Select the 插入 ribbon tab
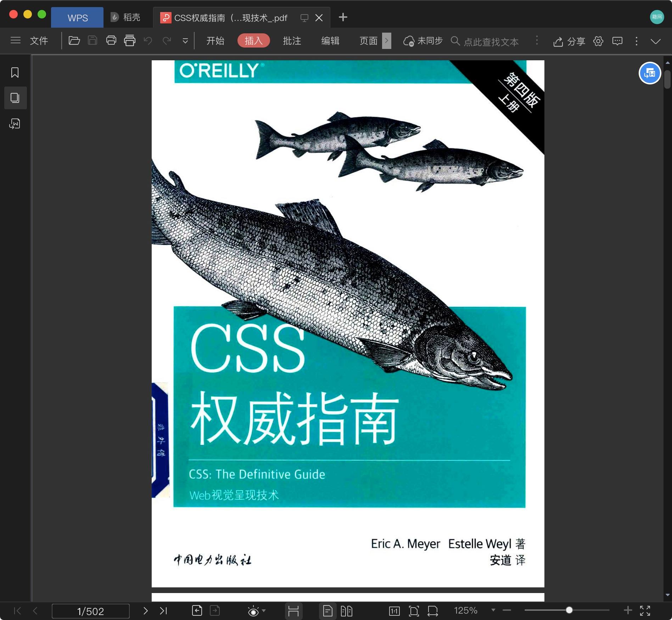This screenshot has height=620, width=672. click(x=253, y=41)
